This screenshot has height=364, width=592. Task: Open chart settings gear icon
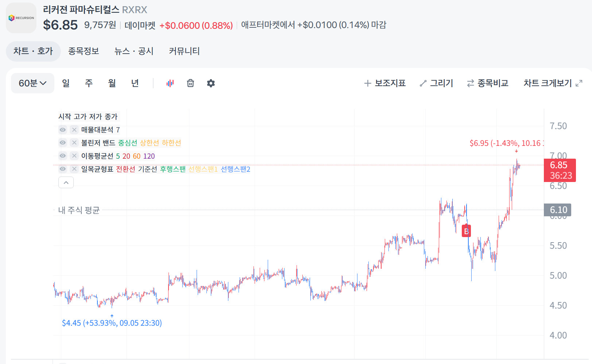point(211,83)
